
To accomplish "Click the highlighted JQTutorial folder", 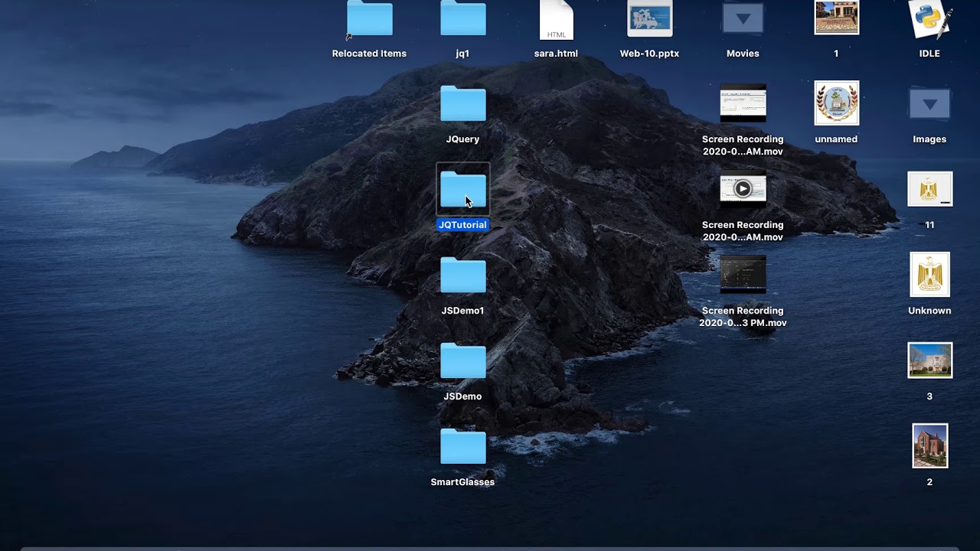I will coord(462,190).
